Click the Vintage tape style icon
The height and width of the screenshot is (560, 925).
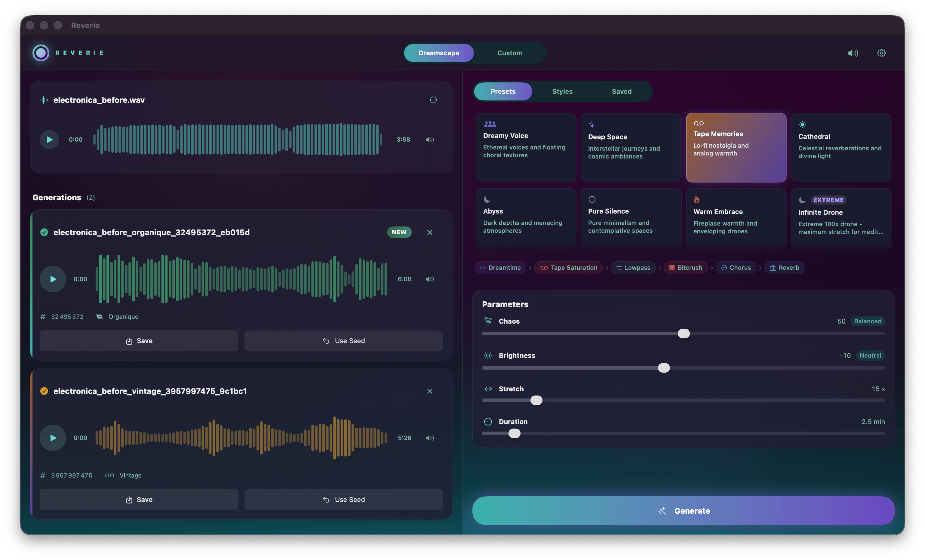pyautogui.click(x=109, y=475)
